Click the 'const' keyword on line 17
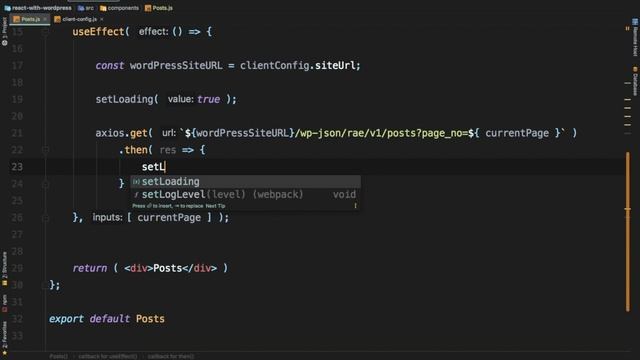Screen dimensions: 640x360 click(x=110, y=66)
